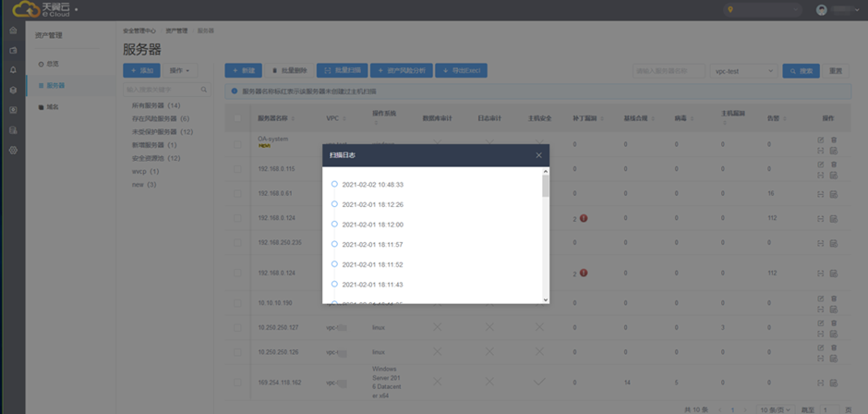Viewport: 868px width, 414px height.
Task: Click the scan log dialog scrollbar down arrow
Action: (x=546, y=298)
